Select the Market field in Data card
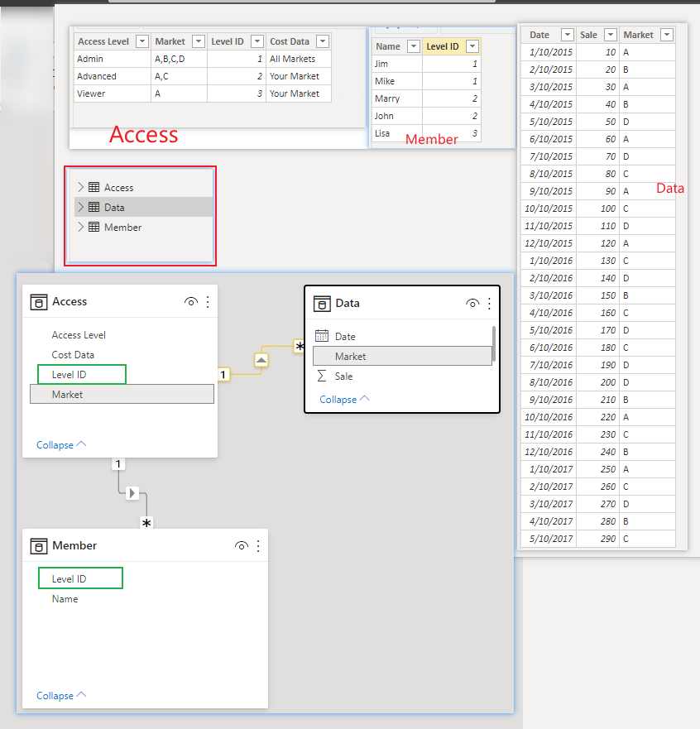This screenshot has height=729, width=700. click(x=402, y=356)
